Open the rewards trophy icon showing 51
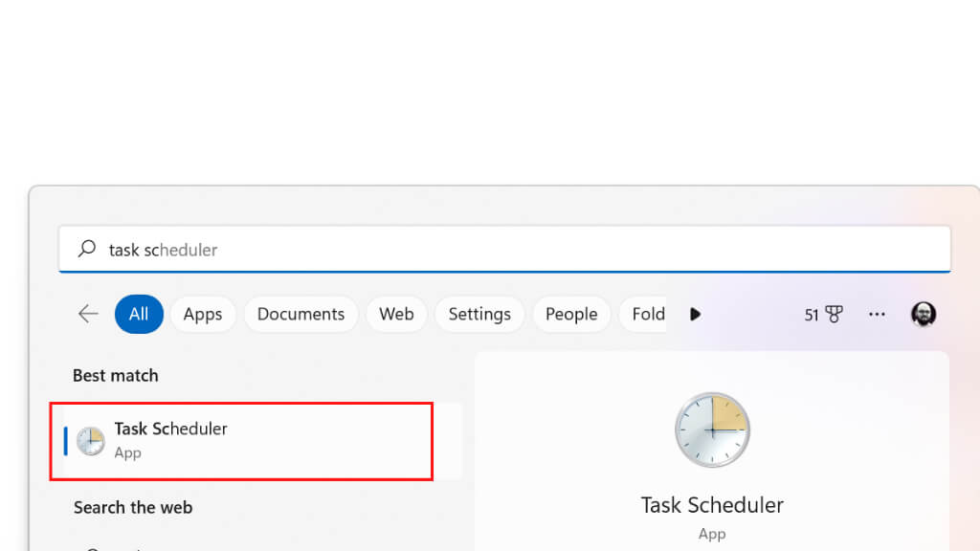Screen dimensions: 980x551 (x=824, y=314)
